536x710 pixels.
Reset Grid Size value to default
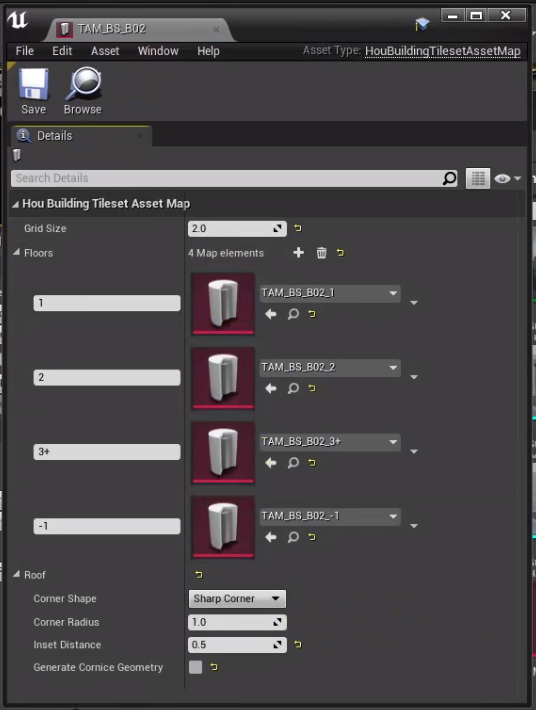298,228
